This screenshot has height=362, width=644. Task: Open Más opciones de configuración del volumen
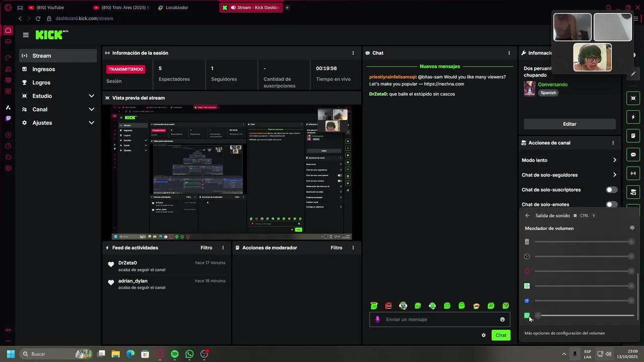click(565, 333)
